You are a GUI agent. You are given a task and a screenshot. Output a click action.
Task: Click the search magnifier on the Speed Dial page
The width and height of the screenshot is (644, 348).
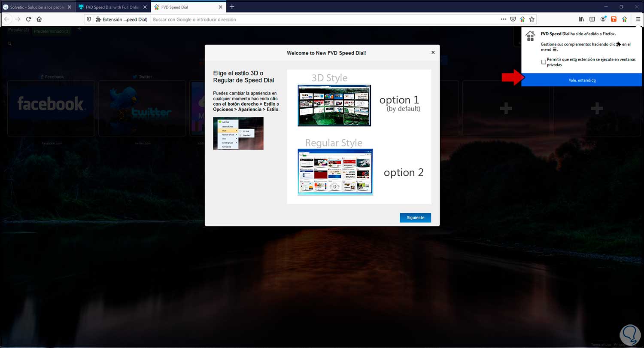[9, 44]
